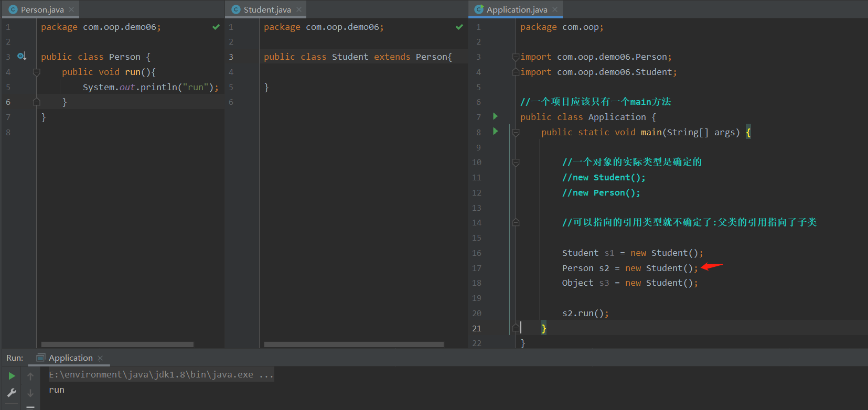Click the class icon on Person.java tab
This screenshot has height=410, width=868.
tap(13, 9)
